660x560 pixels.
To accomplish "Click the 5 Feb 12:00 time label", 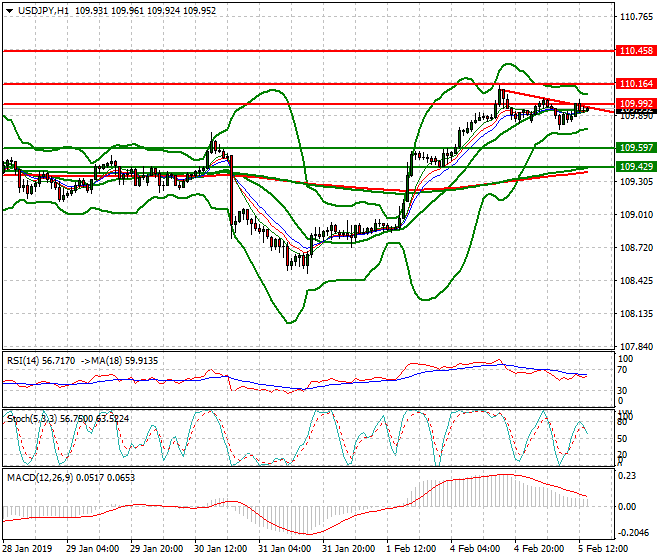I will 603,549.
